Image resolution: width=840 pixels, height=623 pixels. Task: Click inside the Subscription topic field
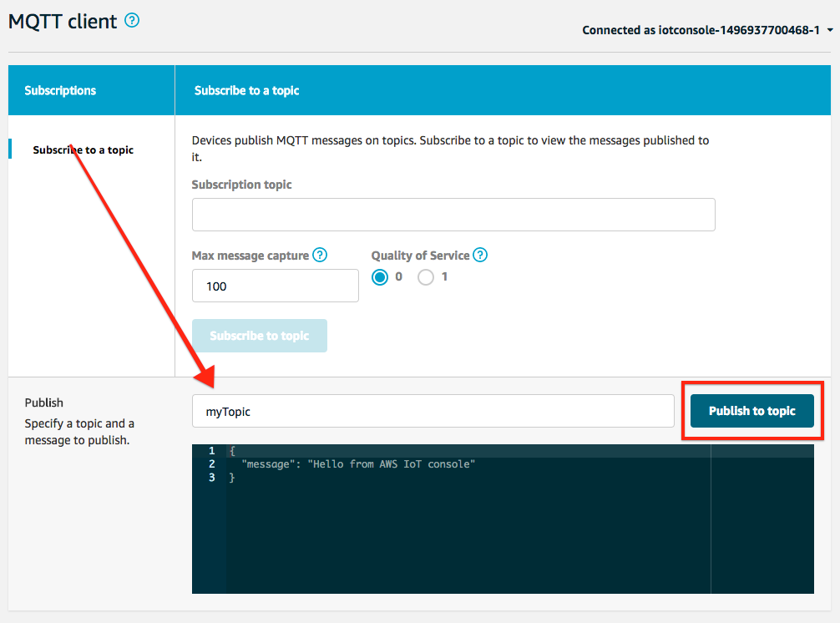[453, 215]
